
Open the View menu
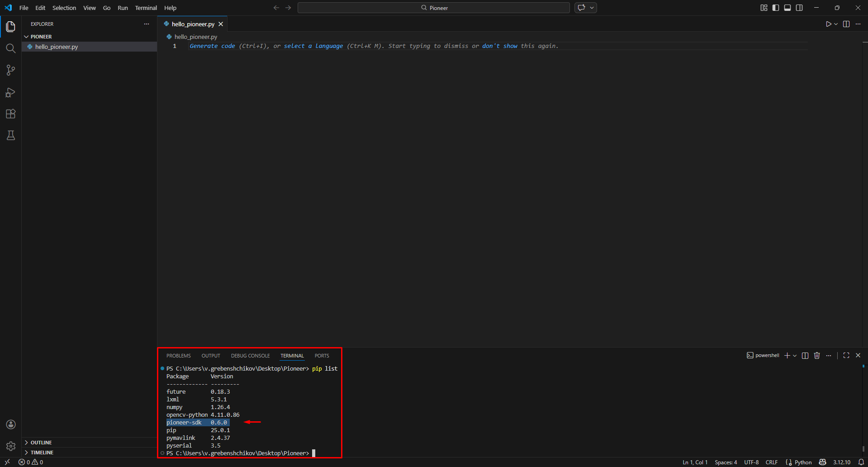click(90, 8)
